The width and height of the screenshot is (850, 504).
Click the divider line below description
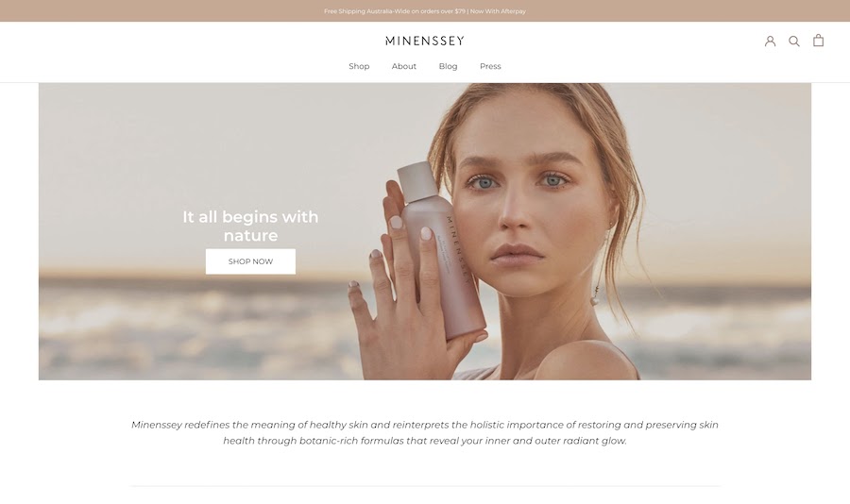pyautogui.click(x=425, y=486)
